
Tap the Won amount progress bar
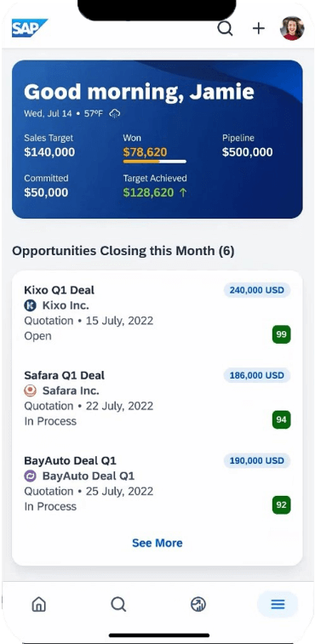(155, 162)
